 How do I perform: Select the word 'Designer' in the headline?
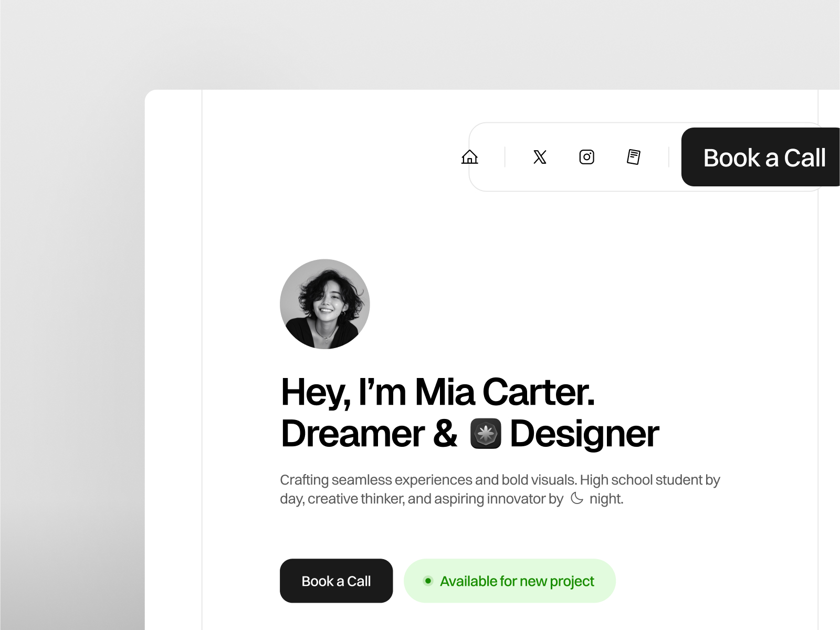pos(584,434)
